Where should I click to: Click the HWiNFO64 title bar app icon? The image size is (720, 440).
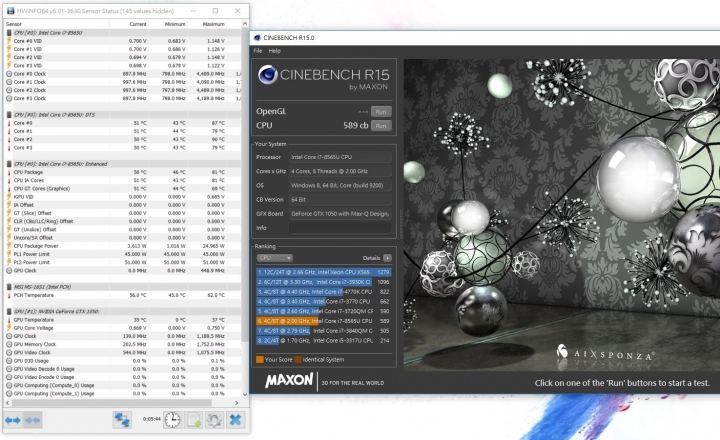(x=10, y=11)
